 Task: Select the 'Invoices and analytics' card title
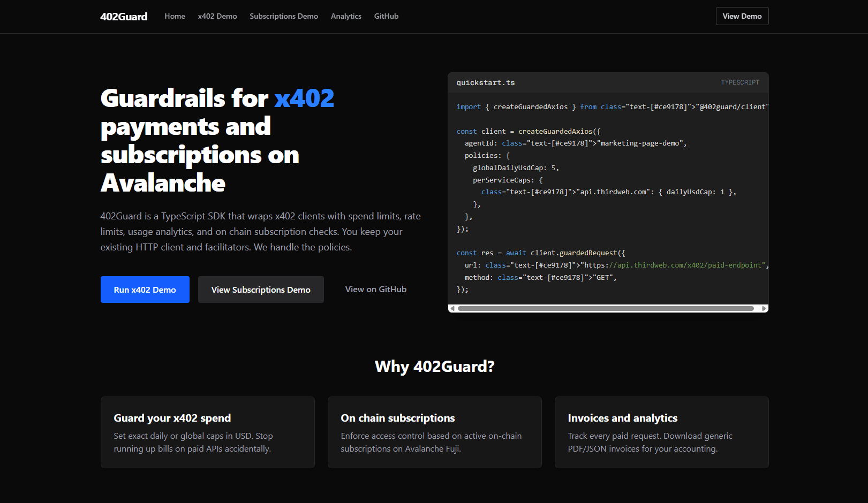(x=623, y=418)
